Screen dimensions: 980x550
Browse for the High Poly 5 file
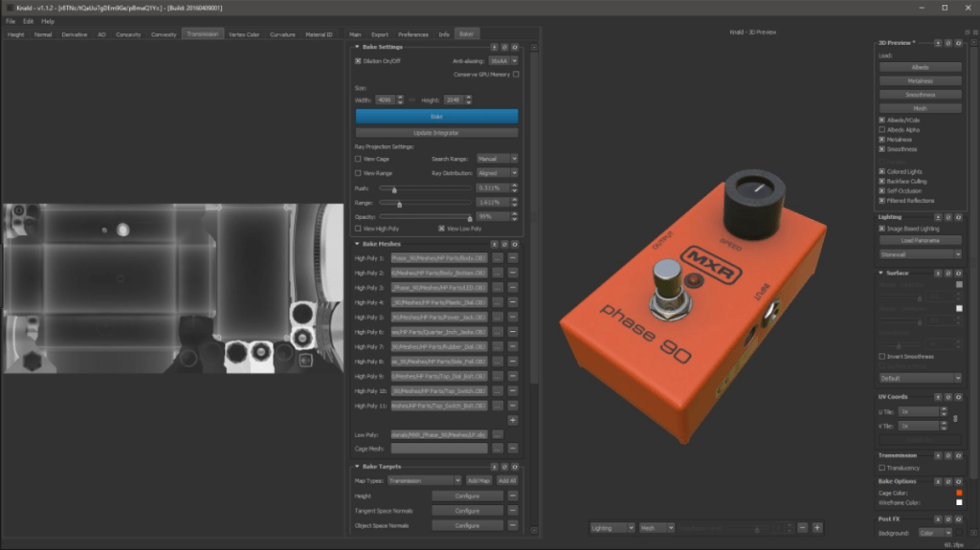497,318
